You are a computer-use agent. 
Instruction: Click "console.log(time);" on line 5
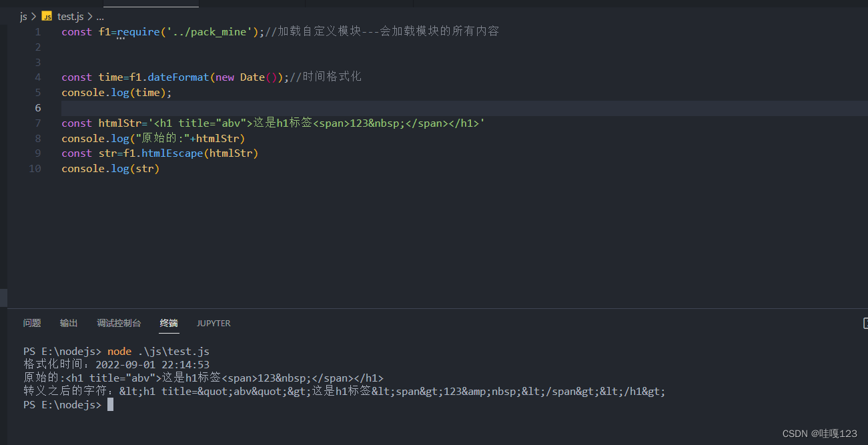tap(117, 93)
